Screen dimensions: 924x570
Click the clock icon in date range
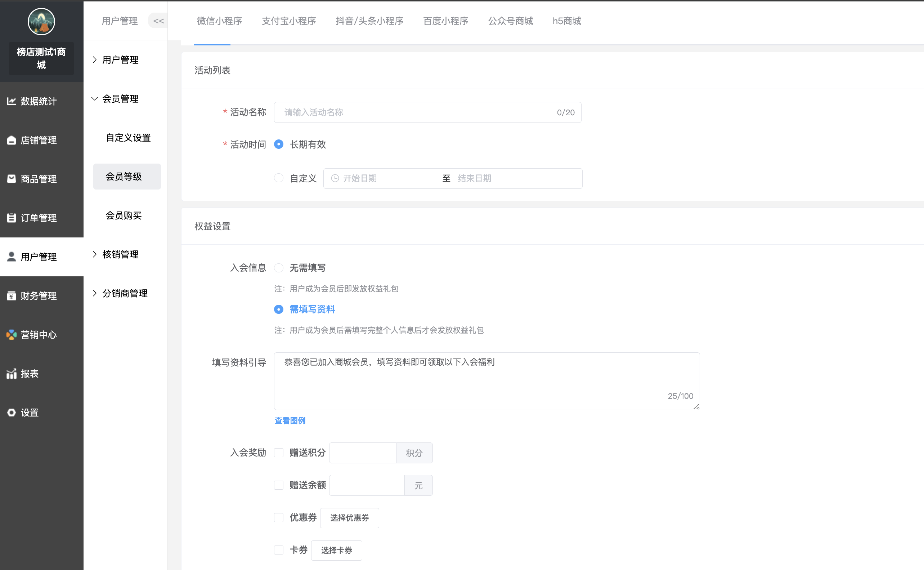335,178
